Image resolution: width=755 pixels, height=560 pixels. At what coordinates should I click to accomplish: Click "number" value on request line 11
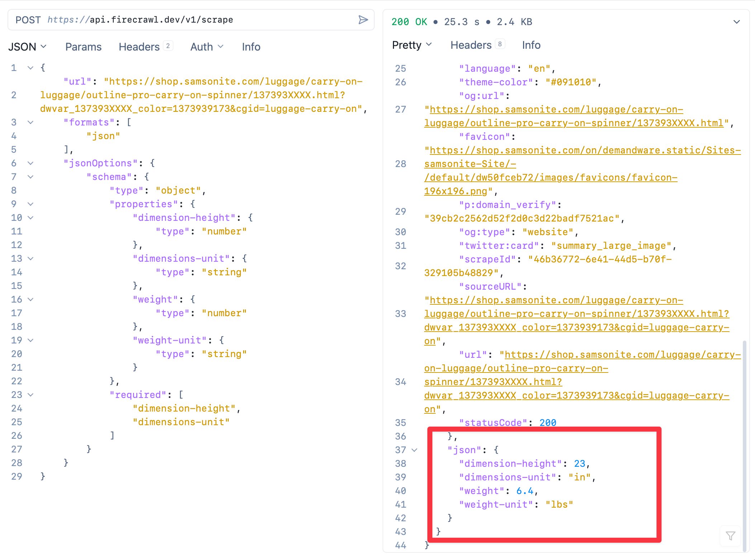coord(224,231)
